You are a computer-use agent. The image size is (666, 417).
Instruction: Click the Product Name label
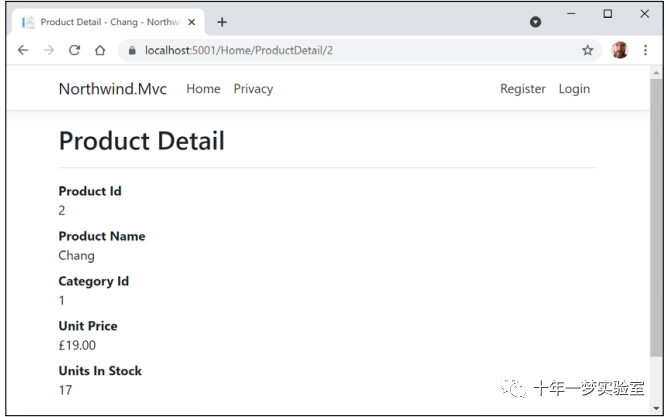tap(102, 236)
